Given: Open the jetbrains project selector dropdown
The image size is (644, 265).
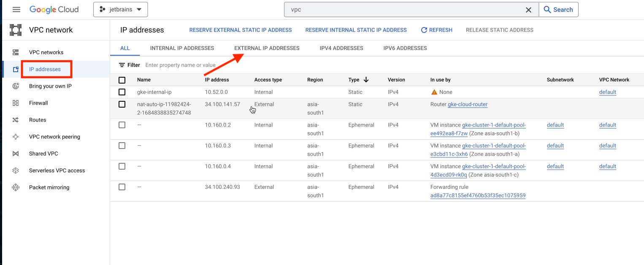Looking at the screenshot, I should coord(120,10).
